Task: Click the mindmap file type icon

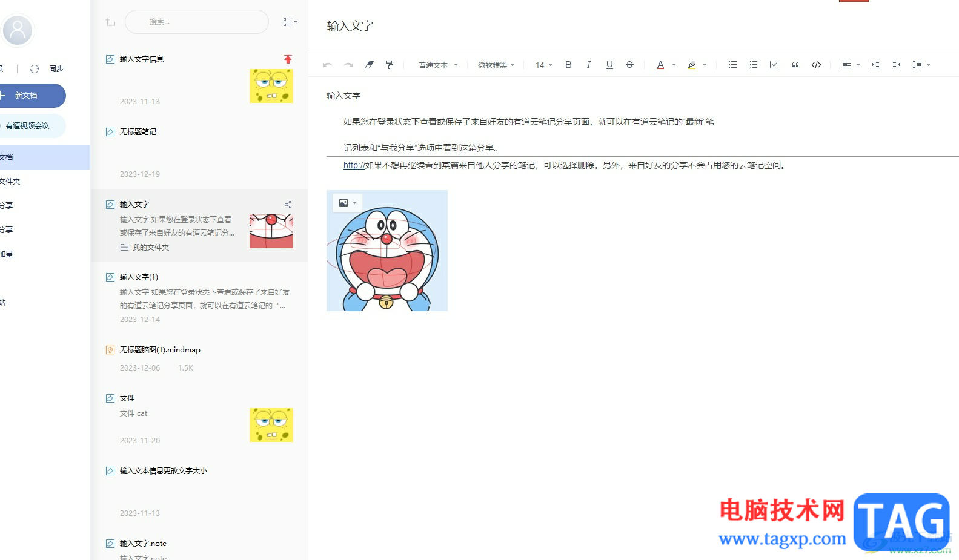Action: 110,350
